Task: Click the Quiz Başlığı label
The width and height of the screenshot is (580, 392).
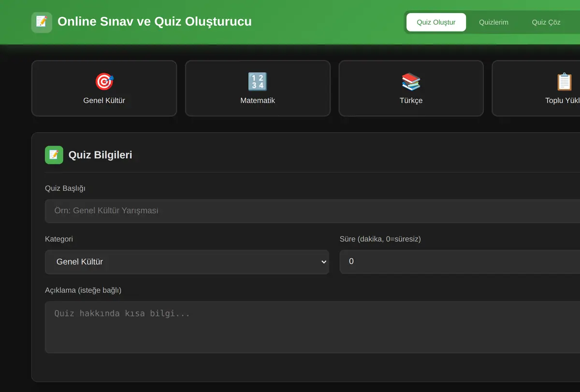Action: 65,188
